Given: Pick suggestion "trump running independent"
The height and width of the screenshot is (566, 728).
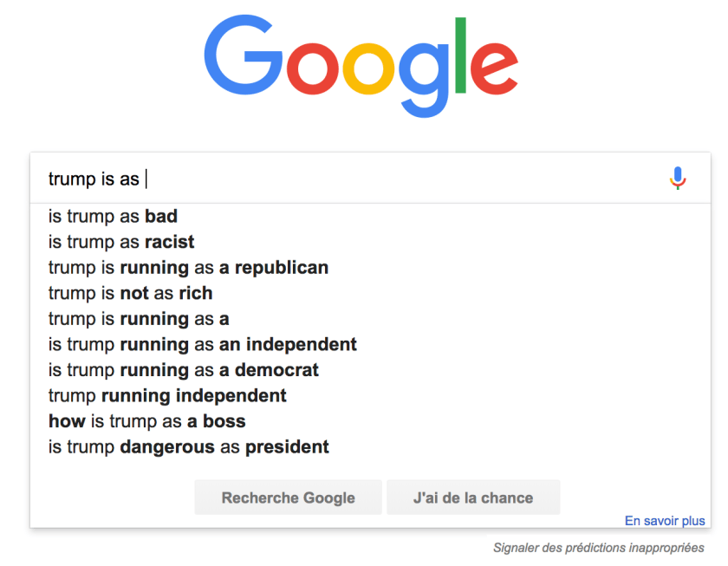Looking at the screenshot, I should pyautogui.click(x=167, y=396).
